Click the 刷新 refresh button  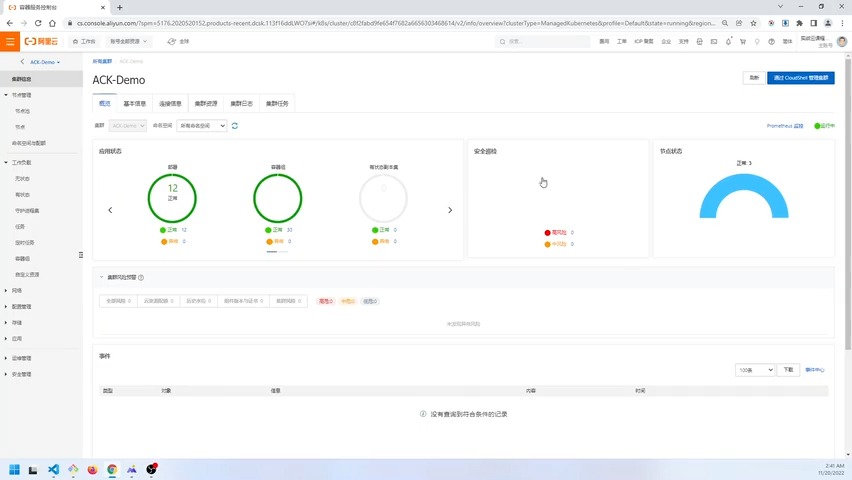pyautogui.click(x=754, y=78)
